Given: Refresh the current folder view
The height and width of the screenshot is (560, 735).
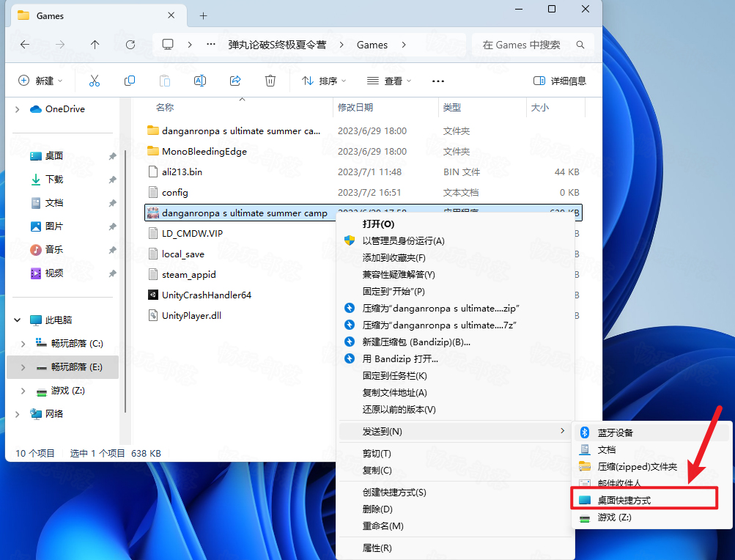Looking at the screenshot, I should coord(130,45).
